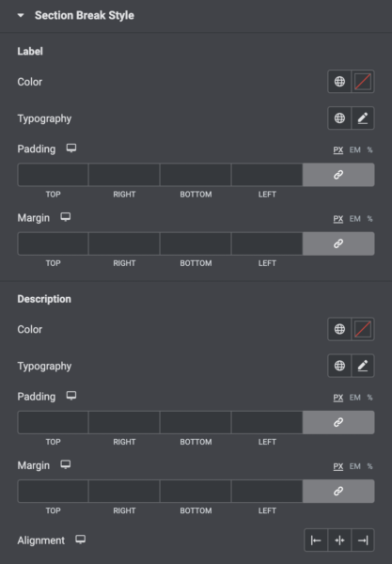Align description to the right

point(363,540)
